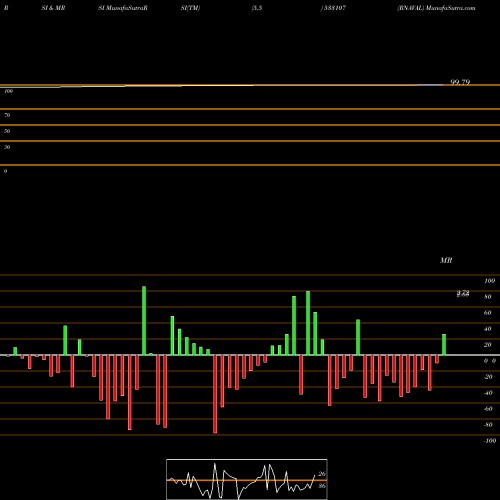Click the '80' label on the MR axis

[x=488, y=297]
